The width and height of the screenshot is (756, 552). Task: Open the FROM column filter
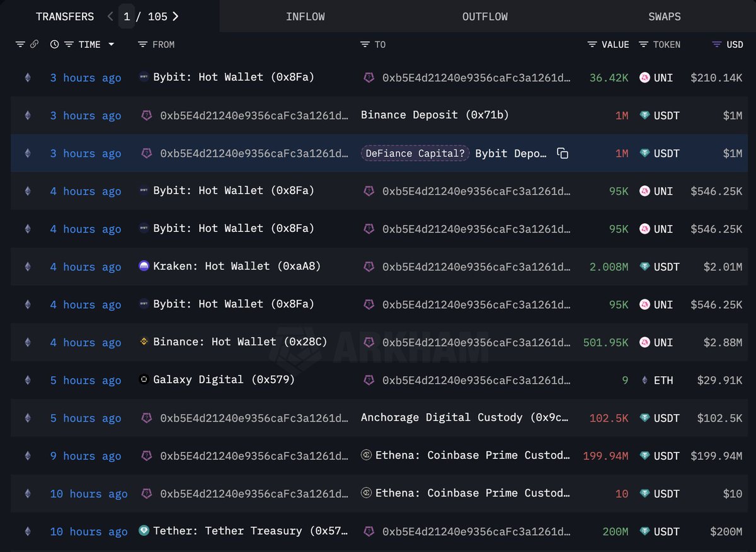pyautogui.click(x=142, y=45)
